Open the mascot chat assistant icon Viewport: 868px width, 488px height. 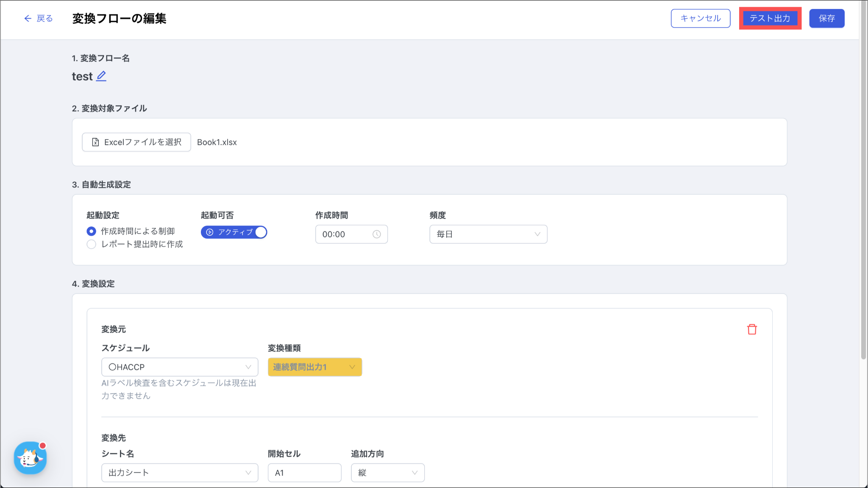click(30, 458)
